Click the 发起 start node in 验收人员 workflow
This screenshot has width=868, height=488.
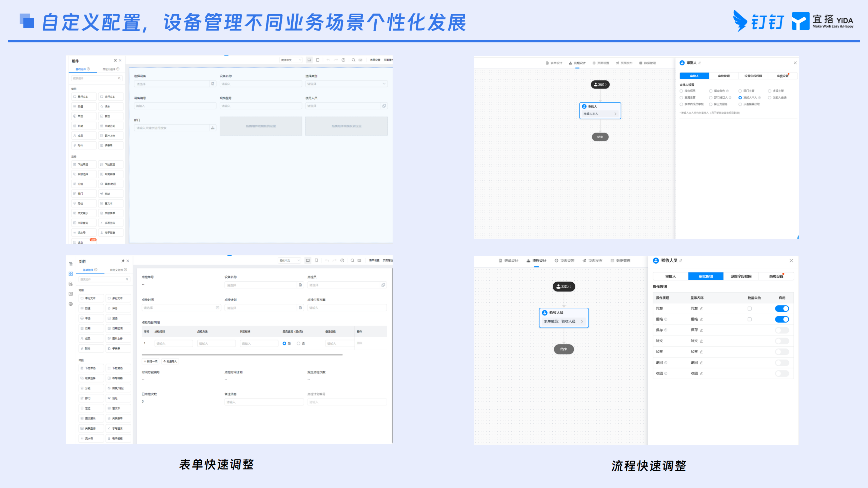pyautogui.click(x=564, y=287)
